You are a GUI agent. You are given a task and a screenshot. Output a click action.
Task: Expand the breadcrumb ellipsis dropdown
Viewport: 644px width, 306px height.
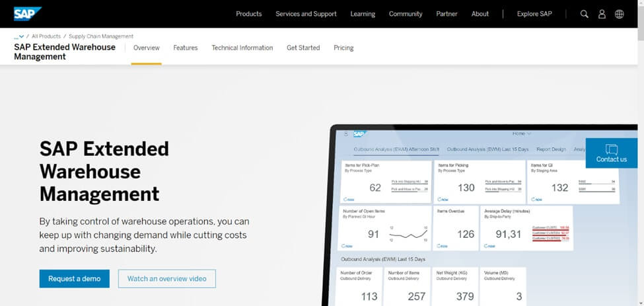click(x=19, y=36)
